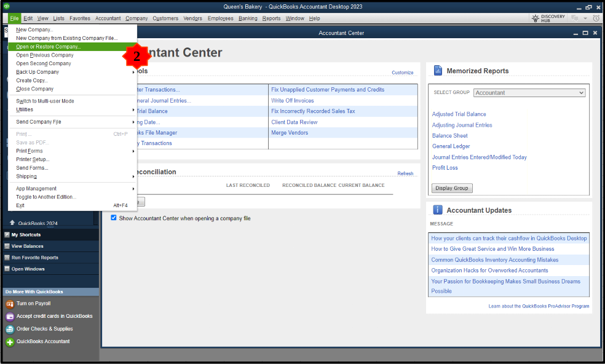605x364 pixels.
Task: Select Open or Restore Company menu item
Action: click(73, 47)
